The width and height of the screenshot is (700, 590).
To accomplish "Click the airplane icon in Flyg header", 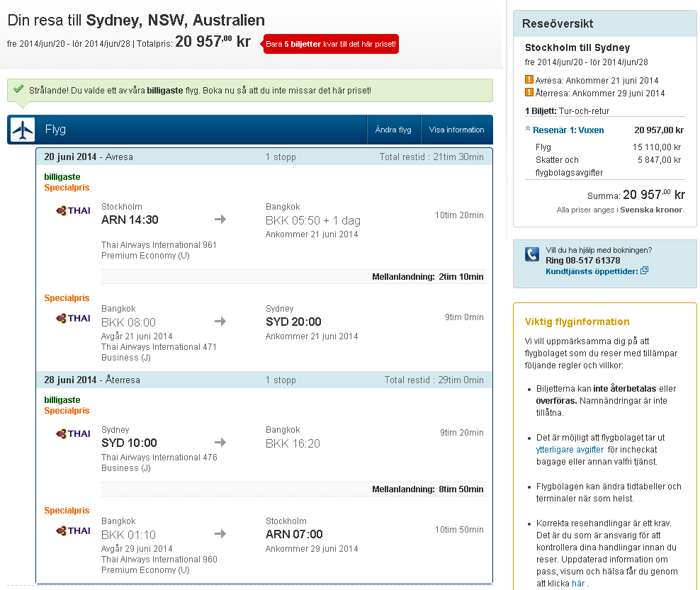I will [x=23, y=130].
